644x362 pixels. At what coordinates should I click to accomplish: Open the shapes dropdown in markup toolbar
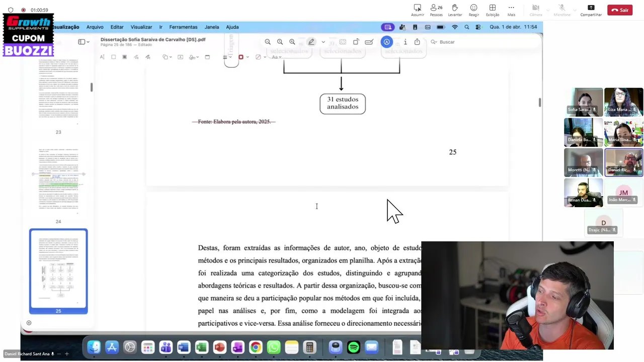(x=167, y=57)
